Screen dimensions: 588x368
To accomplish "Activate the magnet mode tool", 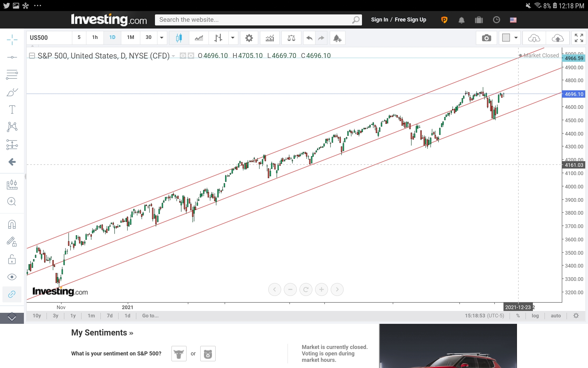I will point(12,224).
